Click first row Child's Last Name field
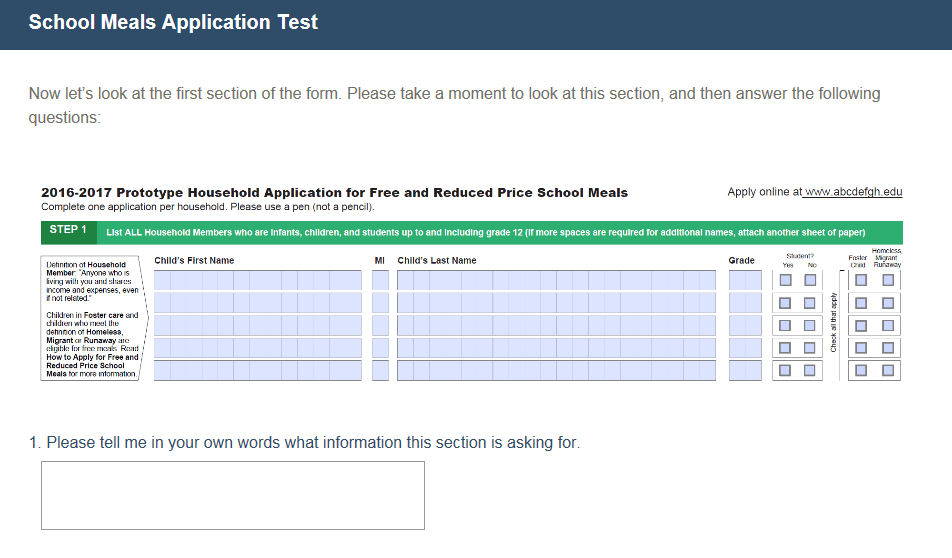This screenshot has height=558, width=952. 556,280
